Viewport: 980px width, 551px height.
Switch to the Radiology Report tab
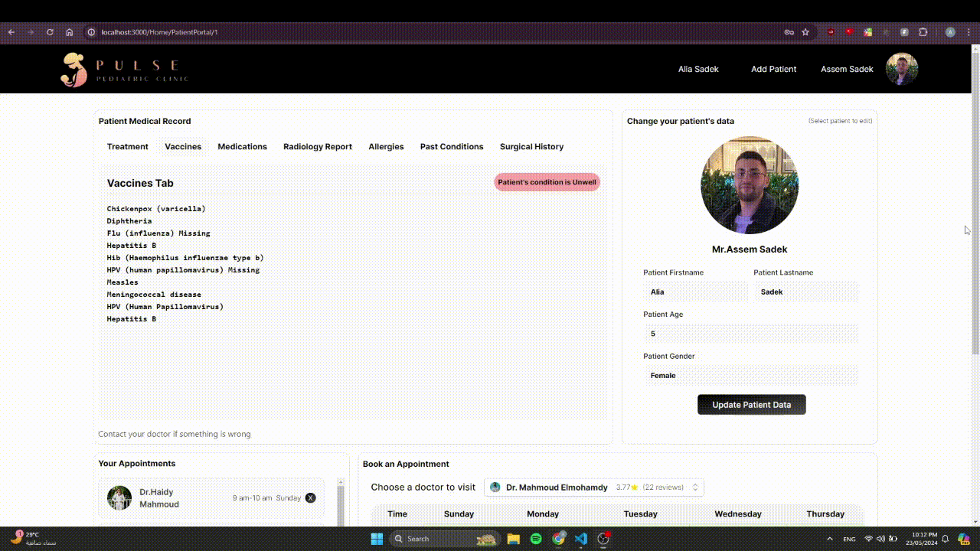318,146
